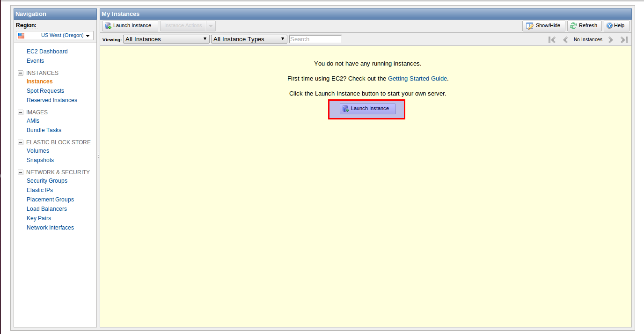Click the My Instances panel title
Screen dimensions: 644x334
[x=121, y=14]
